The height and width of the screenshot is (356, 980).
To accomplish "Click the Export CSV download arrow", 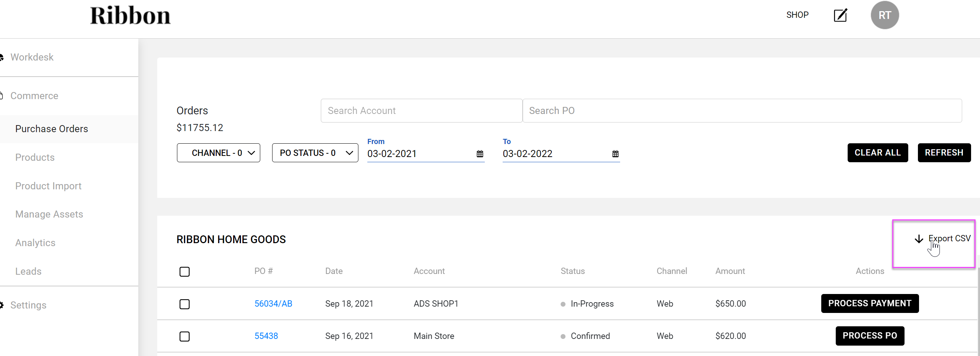I will pyautogui.click(x=919, y=239).
